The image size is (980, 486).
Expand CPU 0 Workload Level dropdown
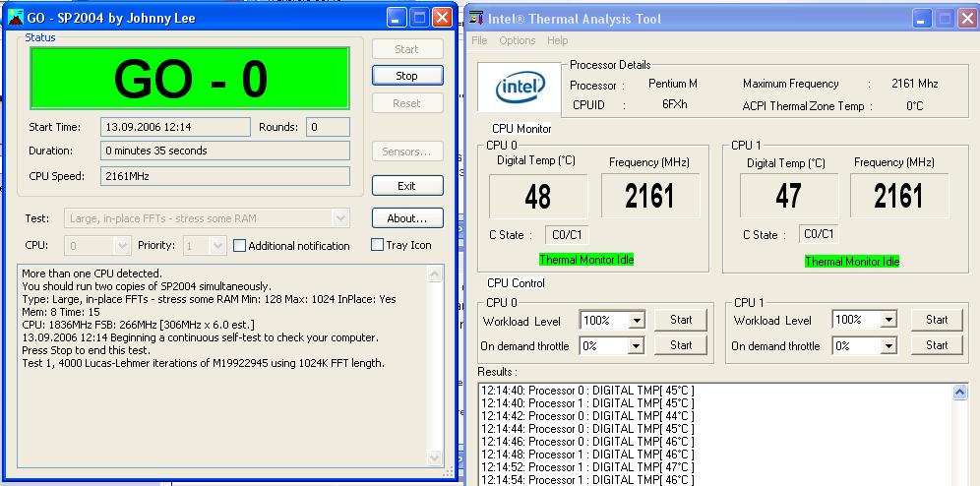click(636, 321)
